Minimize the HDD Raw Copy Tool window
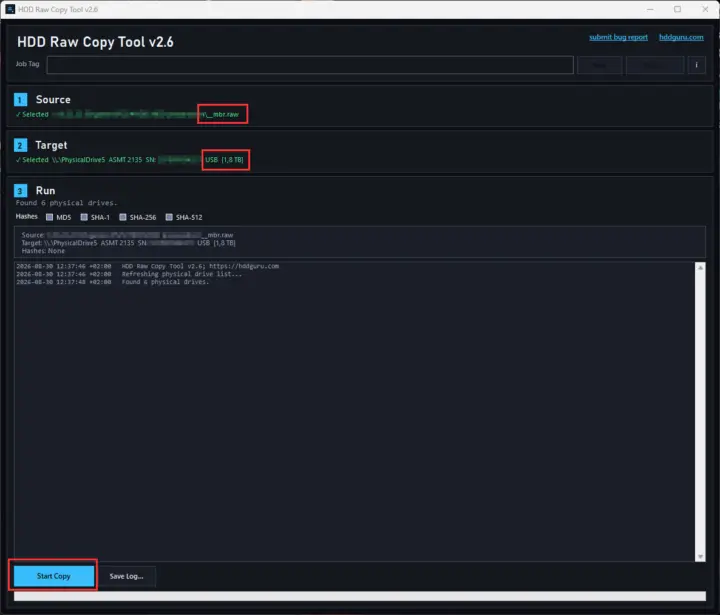 pyautogui.click(x=650, y=9)
